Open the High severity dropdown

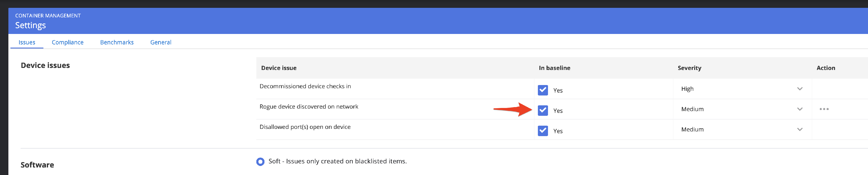[x=741, y=89]
